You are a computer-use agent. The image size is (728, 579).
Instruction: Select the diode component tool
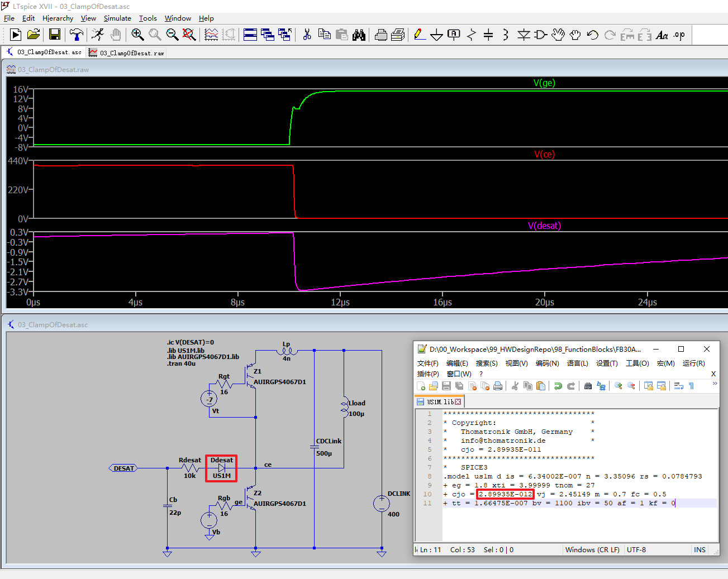point(524,35)
